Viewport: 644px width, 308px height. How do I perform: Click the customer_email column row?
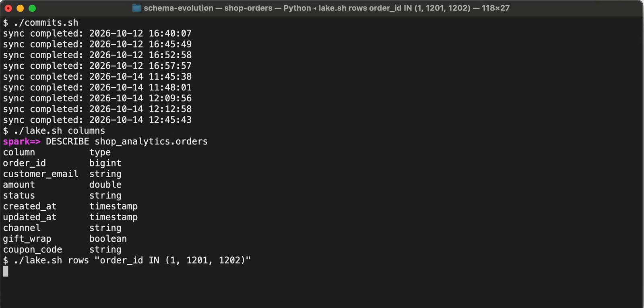pyautogui.click(x=62, y=174)
